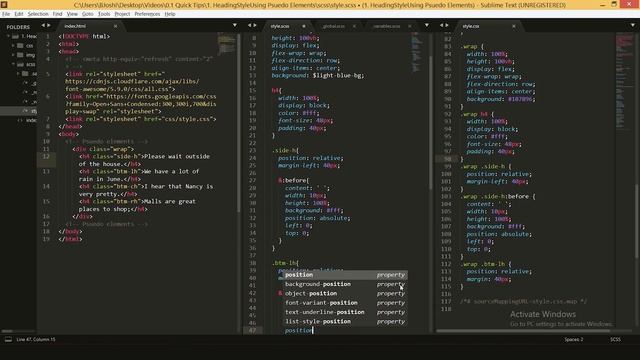Open the Edit menu
Viewport: 640px width, 360px height.
coord(19,14)
